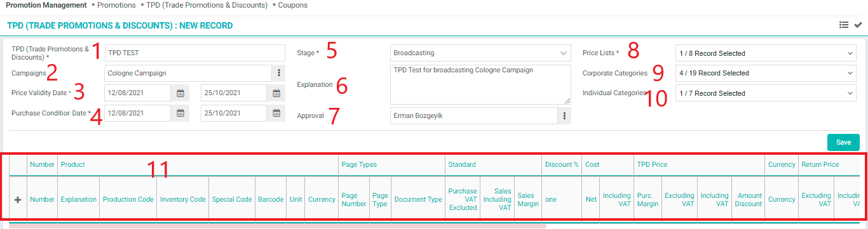
Task: Click the Sales Including VAT column header
Action: (498, 199)
